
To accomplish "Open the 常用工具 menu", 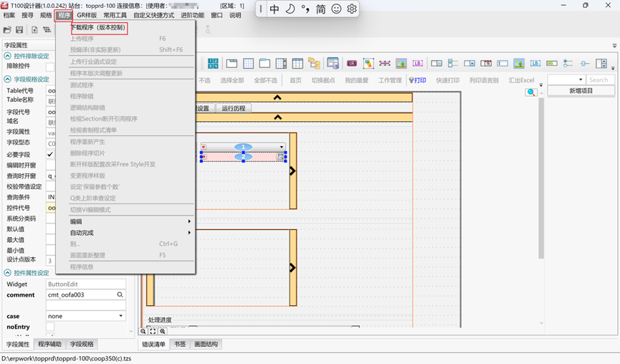I will tap(115, 15).
